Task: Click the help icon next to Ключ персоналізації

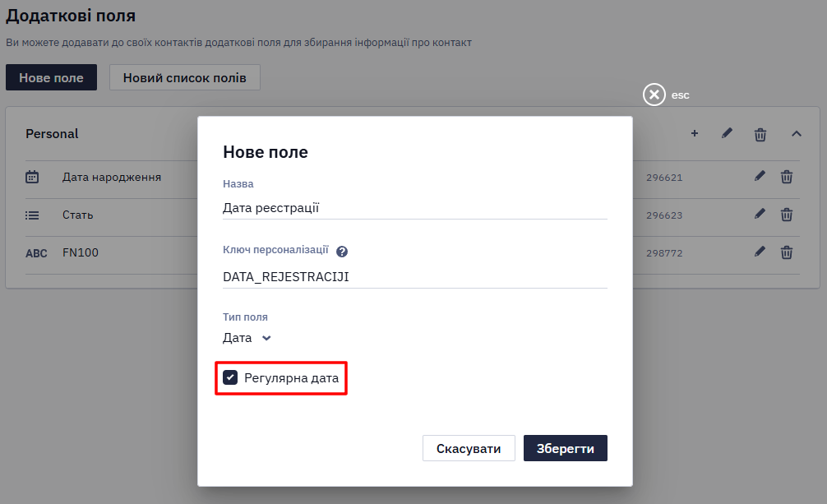Action: 342,252
